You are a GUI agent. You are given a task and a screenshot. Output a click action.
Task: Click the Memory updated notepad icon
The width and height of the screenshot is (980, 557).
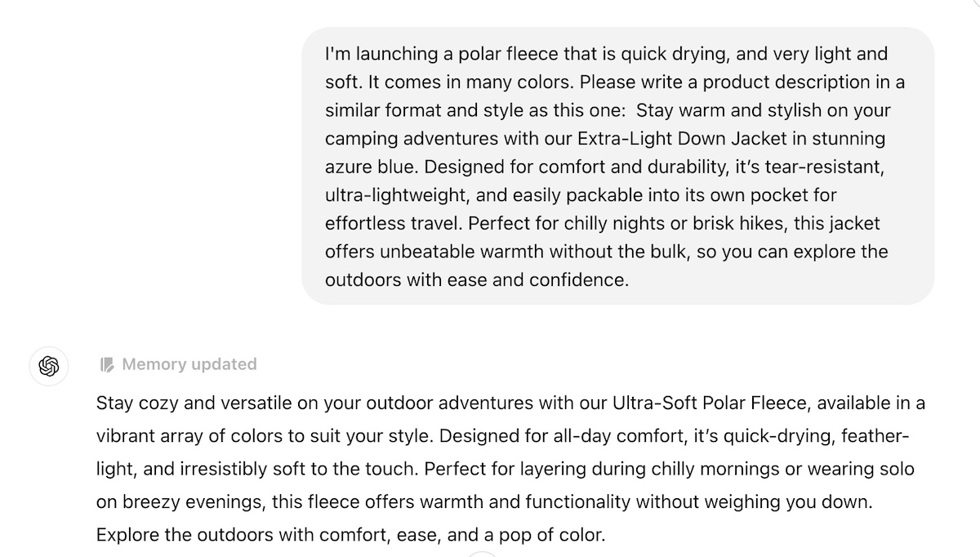(x=107, y=364)
